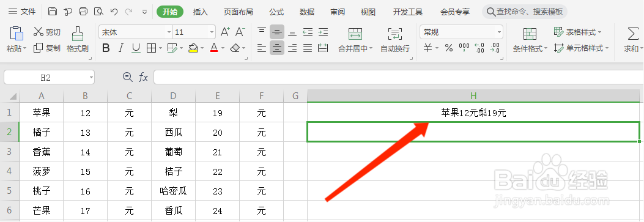Click the fx insert function icon
This screenshot has width=644, height=222.
click(x=143, y=77)
